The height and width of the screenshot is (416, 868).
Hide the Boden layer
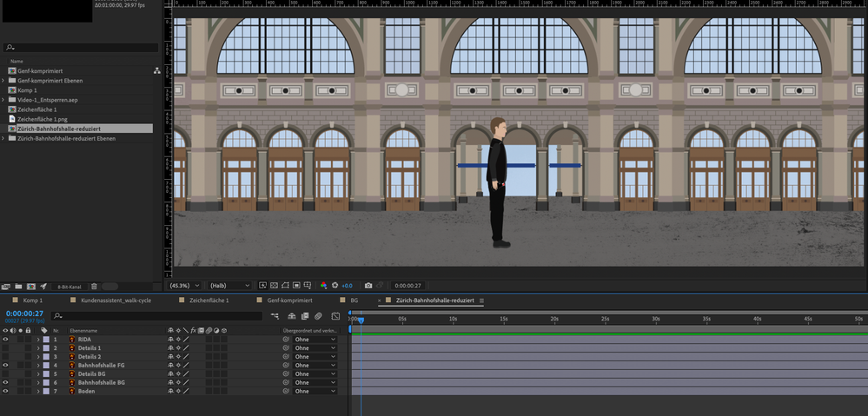tap(6, 392)
